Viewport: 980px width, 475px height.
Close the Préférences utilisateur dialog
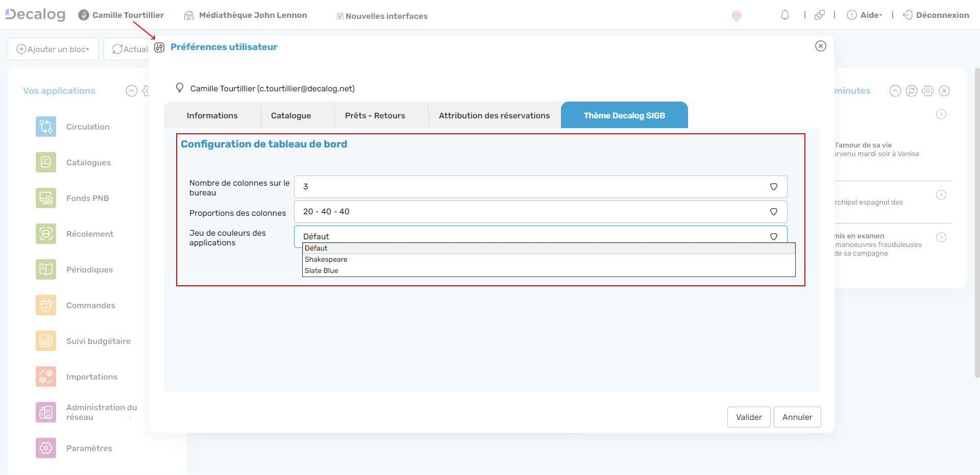click(x=820, y=46)
